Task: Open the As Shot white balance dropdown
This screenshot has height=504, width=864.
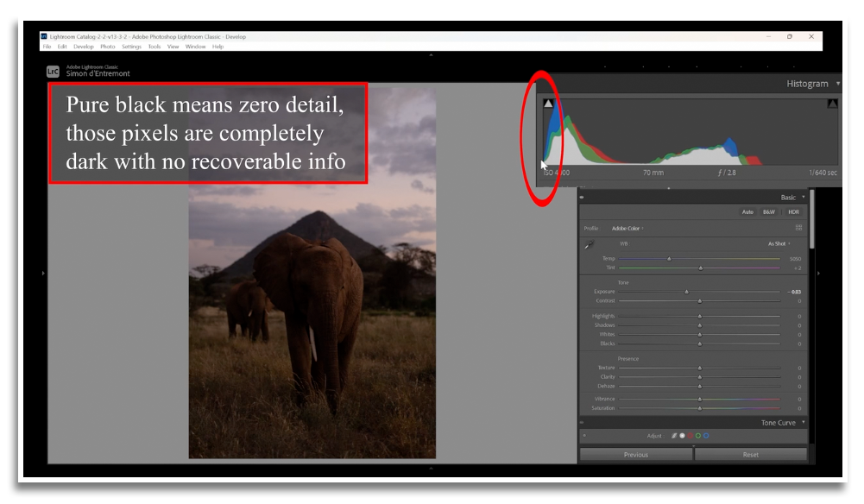Action: click(x=779, y=243)
